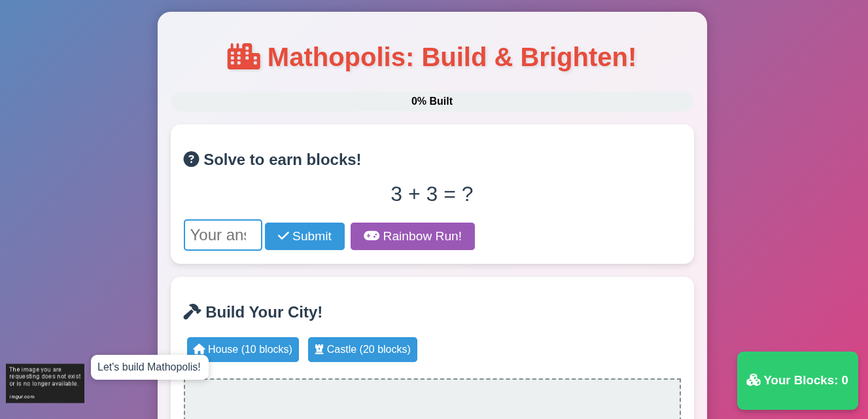This screenshot has height=419, width=868.
Task: Click the house icon on House button
Action: [200, 349]
